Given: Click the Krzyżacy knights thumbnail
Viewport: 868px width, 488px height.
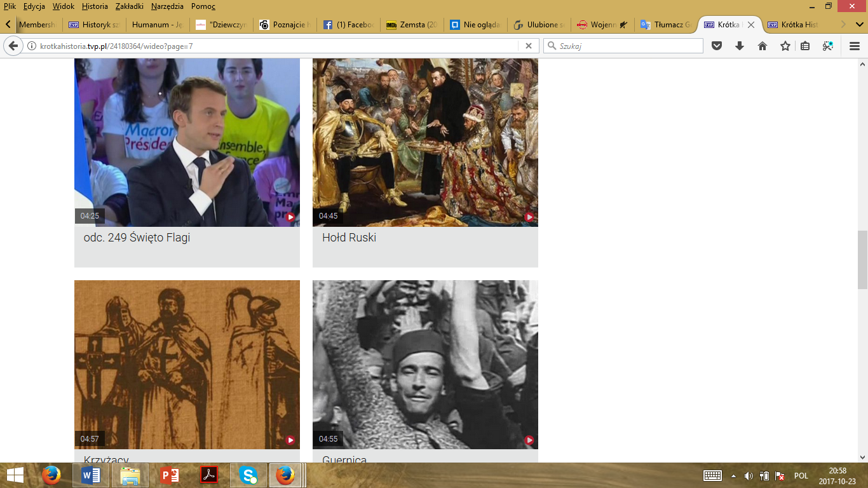Looking at the screenshot, I should [x=187, y=365].
